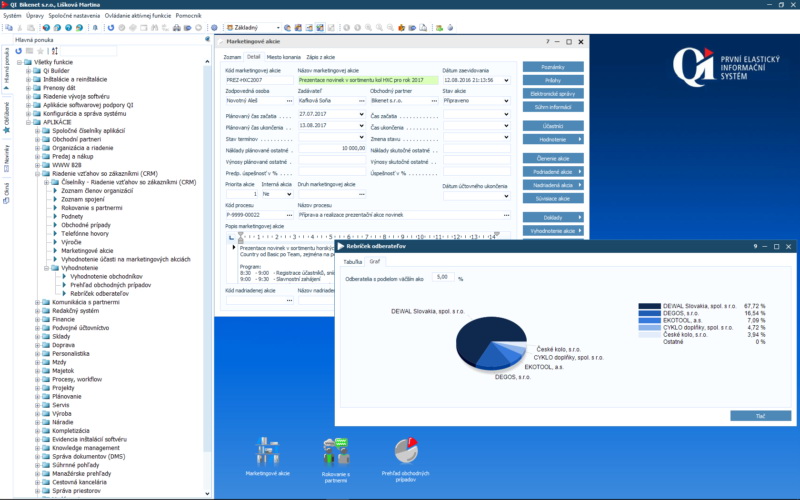Collapse the APLIKÁCIE tree folder
The height and width of the screenshot is (500, 800).
pyautogui.click(x=29, y=122)
